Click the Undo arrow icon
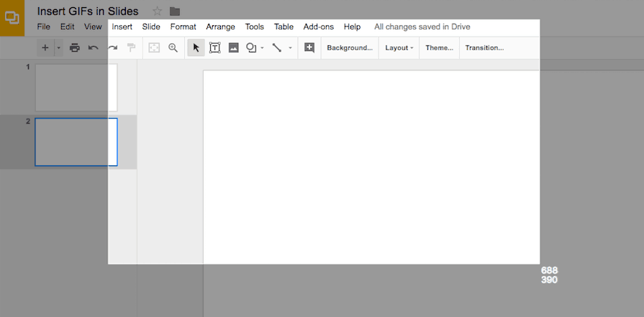The height and width of the screenshot is (317, 644). pyautogui.click(x=94, y=48)
